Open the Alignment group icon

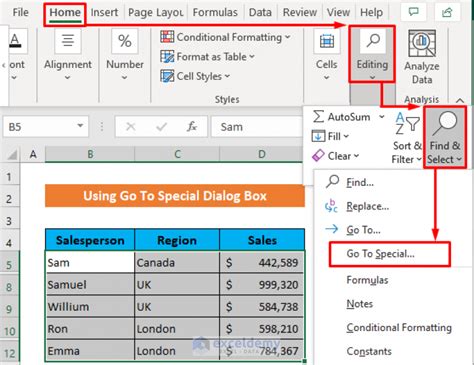pos(68,41)
